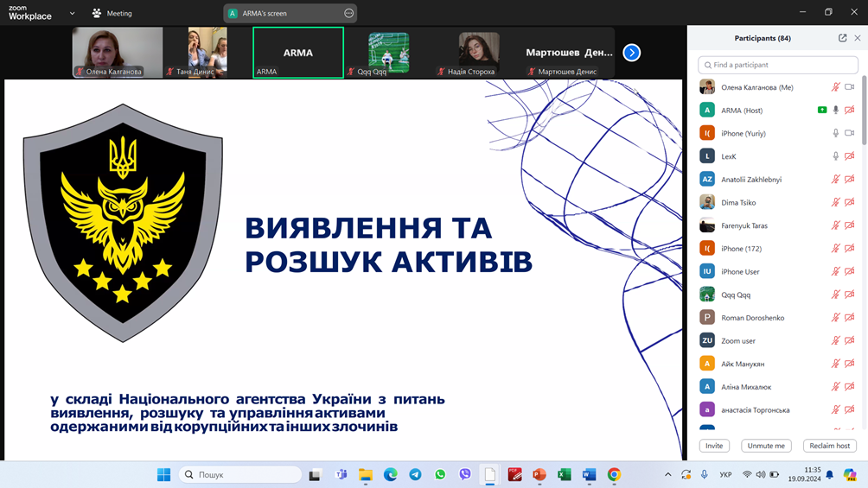Image resolution: width=868 pixels, height=488 pixels.
Task: Toggle microphone icon for Олена Калганова (Me)
Action: coord(836,87)
